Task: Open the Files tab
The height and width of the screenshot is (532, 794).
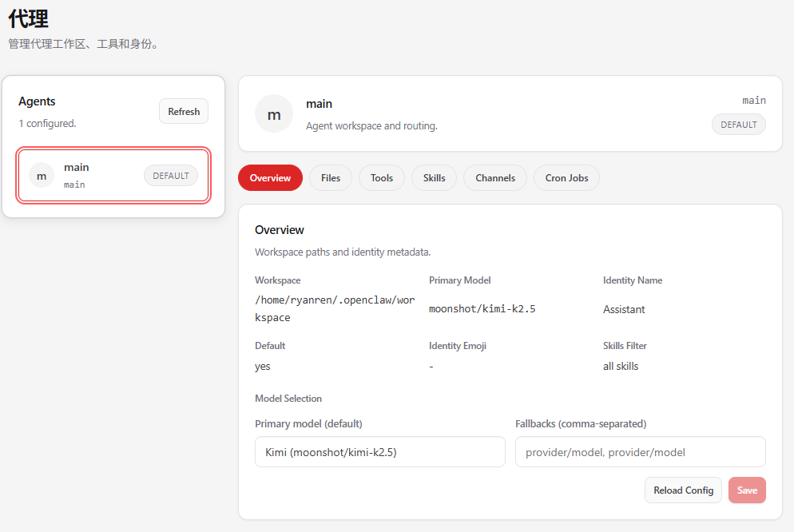Action: [x=331, y=178]
